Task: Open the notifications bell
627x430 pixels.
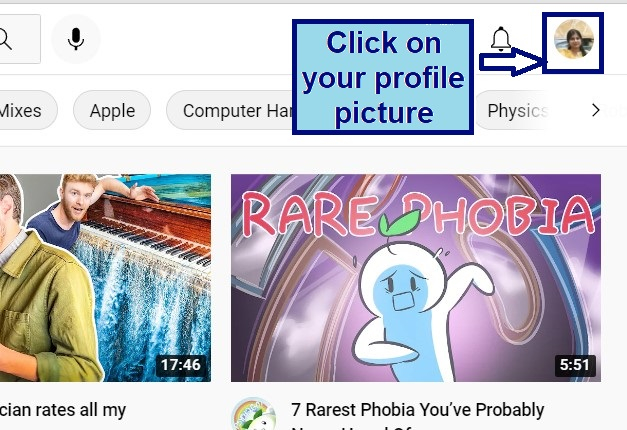Action: click(x=500, y=38)
